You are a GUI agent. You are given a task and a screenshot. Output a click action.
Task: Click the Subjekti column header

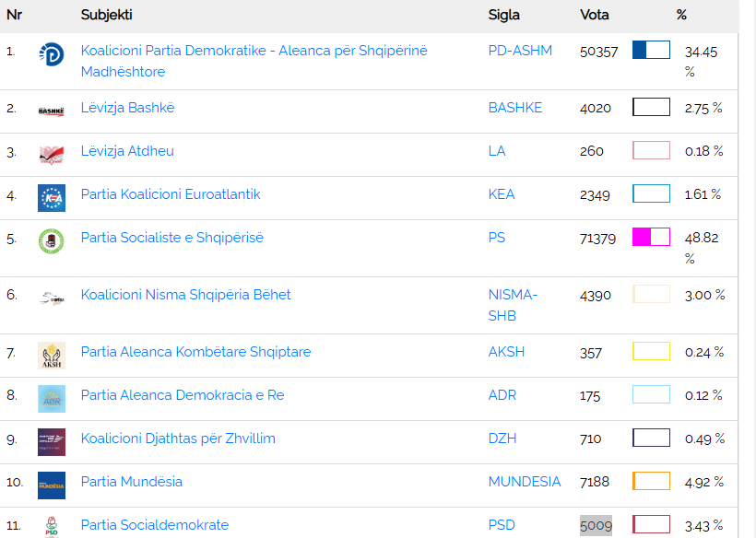pos(106,15)
